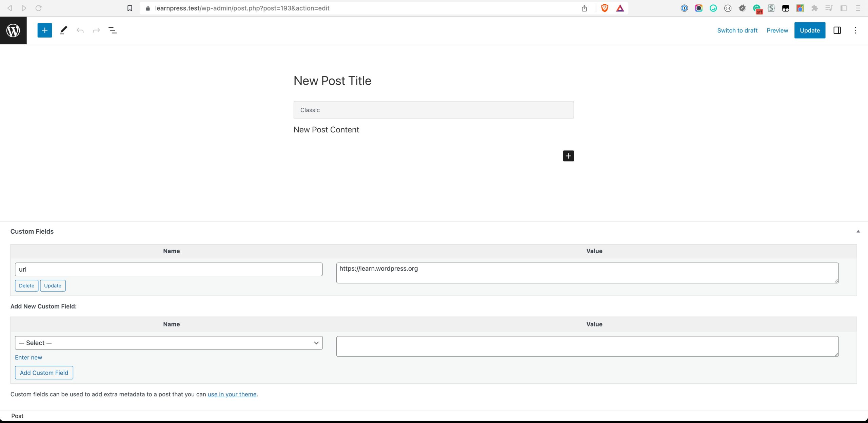Click the Add Custom Field button
Image resolution: width=868 pixels, height=423 pixels.
pyautogui.click(x=44, y=373)
